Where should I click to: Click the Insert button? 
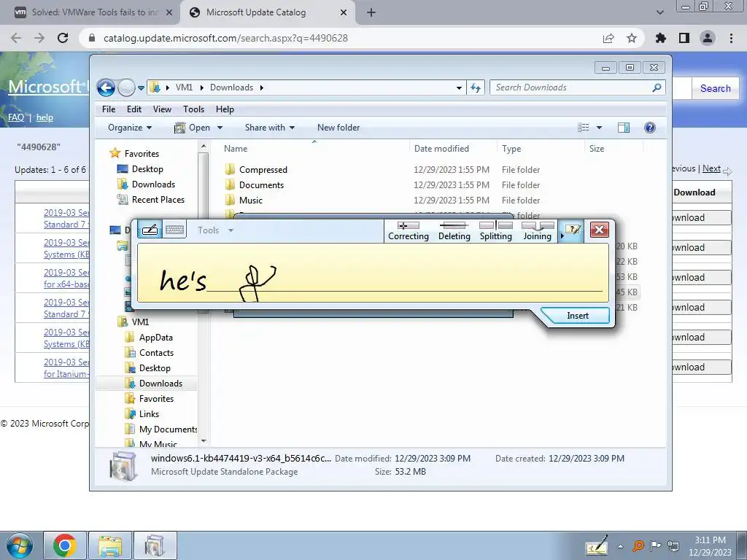click(578, 316)
